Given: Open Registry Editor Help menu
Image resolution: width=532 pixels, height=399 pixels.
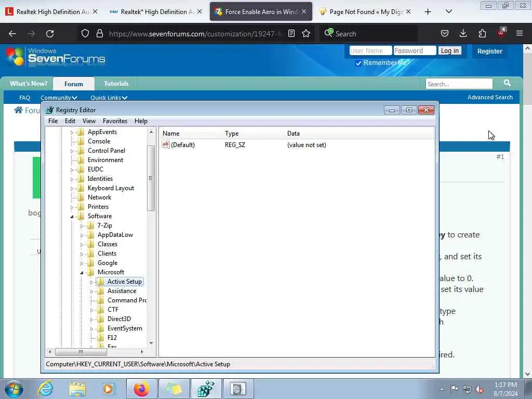Looking at the screenshot, I should tap(141, 121).
